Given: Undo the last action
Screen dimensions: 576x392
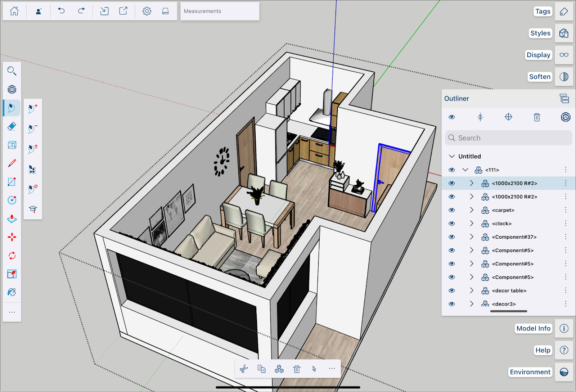Looking at the screenshot, I should click(60, 11).
